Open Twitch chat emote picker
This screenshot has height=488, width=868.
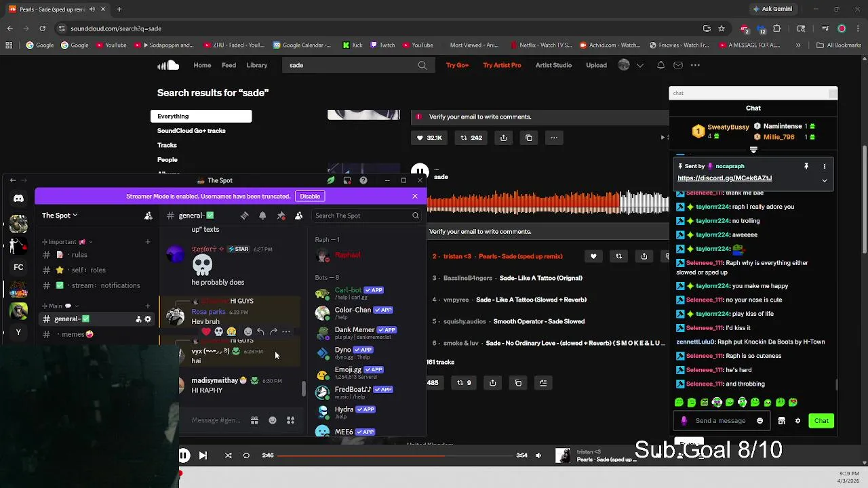point(759,421)
